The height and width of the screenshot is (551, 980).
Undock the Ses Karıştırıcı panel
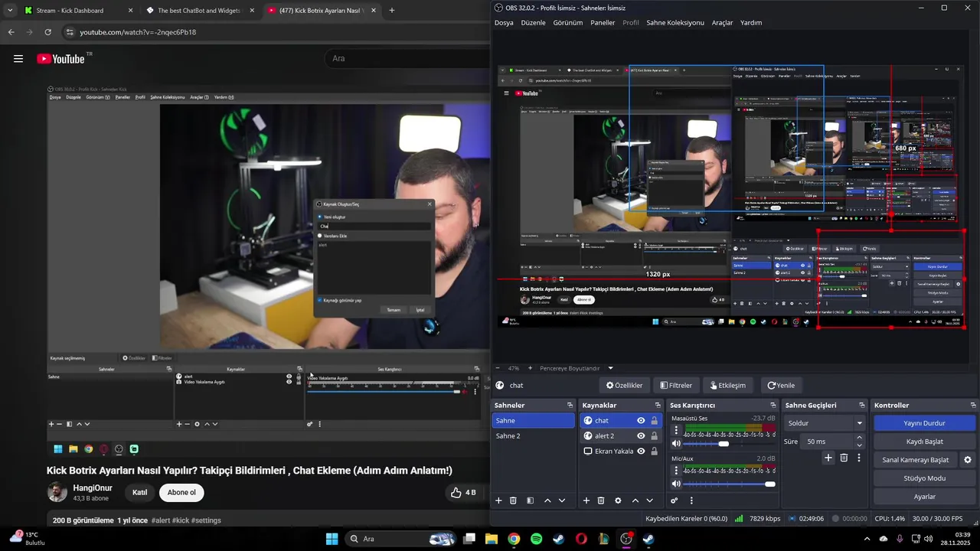[x=774, y=405]
